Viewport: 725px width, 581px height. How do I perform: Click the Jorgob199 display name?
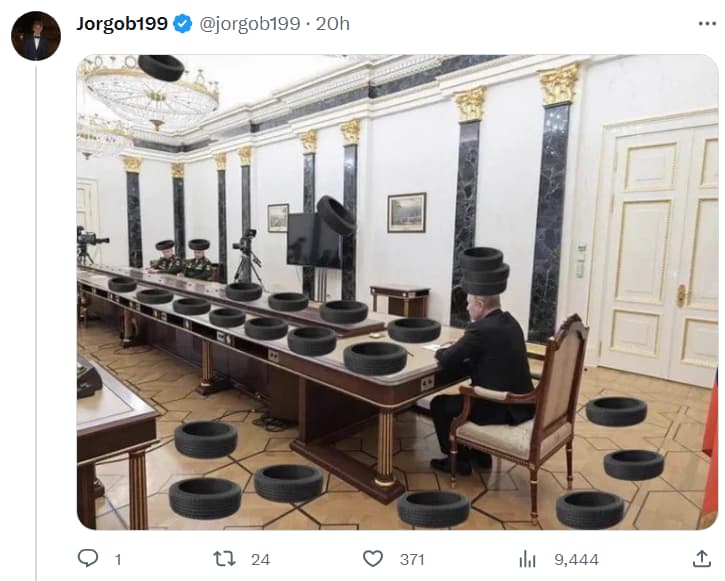pyautogui.click(x=122, y=24)
